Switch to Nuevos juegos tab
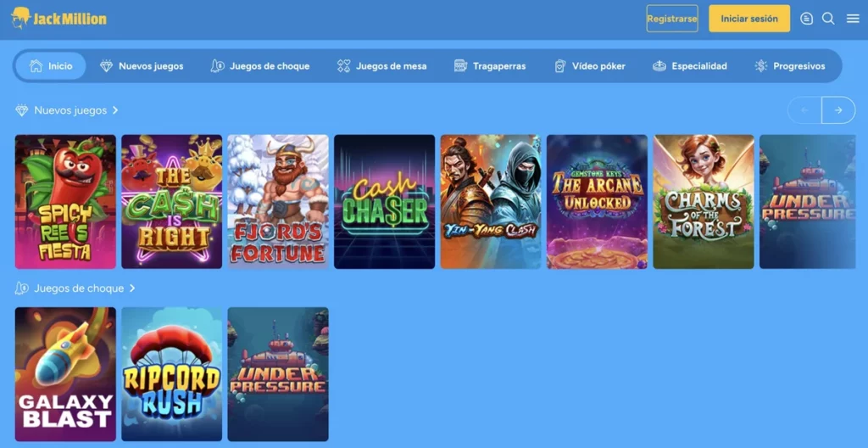Viewport: 868px width, 448px height. click(x=142, y=66)
